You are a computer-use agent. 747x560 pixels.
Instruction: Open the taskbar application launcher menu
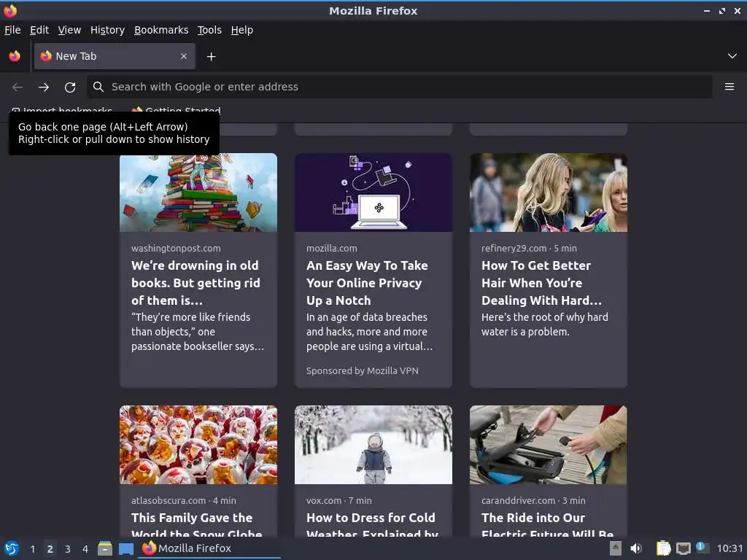(x=12, y=548)
